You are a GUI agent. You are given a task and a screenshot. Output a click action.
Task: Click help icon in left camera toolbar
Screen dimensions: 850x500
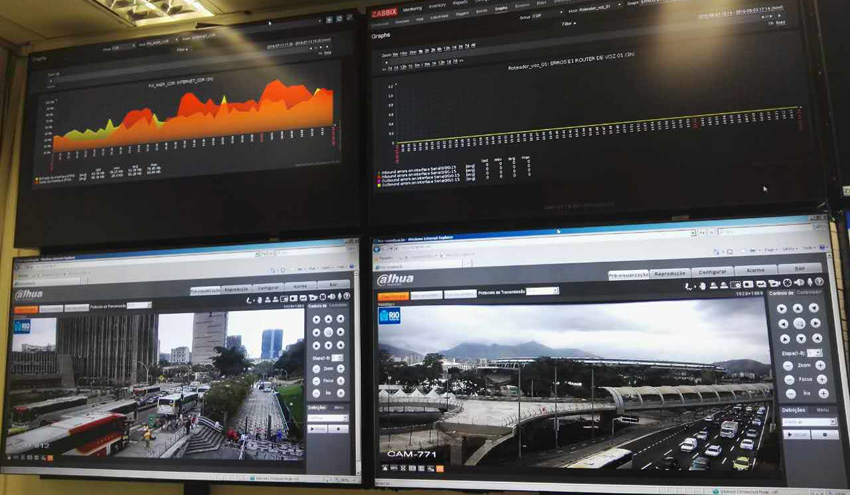(x=346, y=296)
